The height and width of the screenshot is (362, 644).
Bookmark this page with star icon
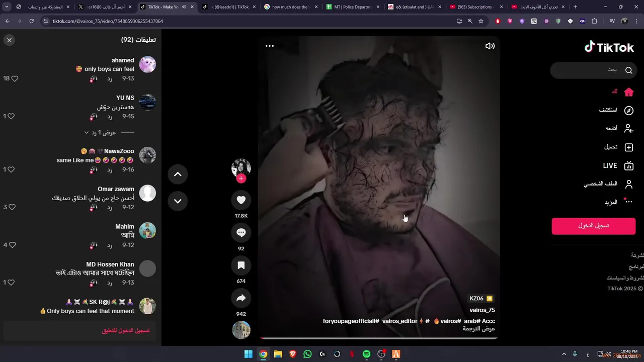tap(481, 21)
